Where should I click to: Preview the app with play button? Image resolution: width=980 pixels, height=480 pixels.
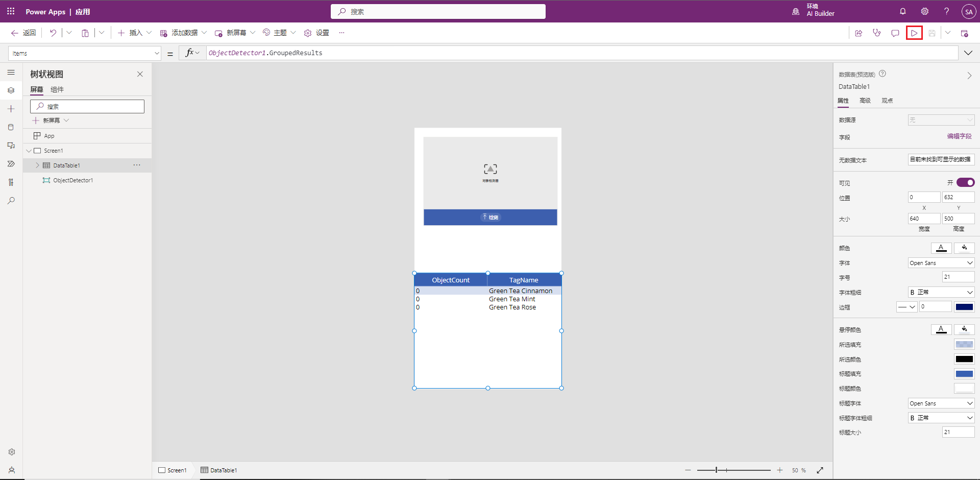(914, 33)
